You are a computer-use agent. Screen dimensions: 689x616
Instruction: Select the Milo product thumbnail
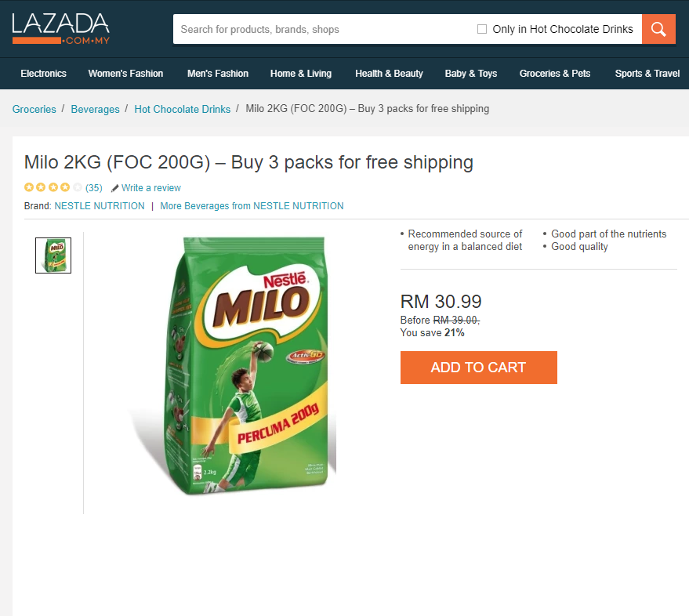[53, 255]
